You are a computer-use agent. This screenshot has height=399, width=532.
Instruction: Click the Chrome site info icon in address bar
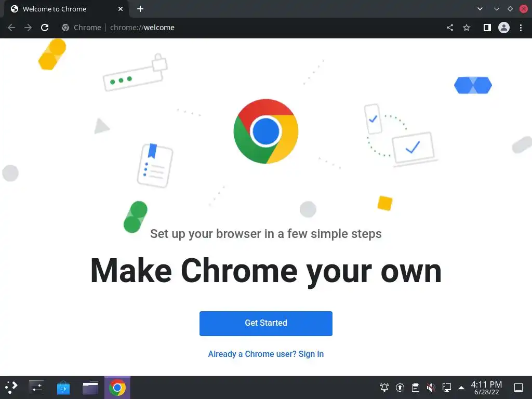pyautogui.click(x=65, y=28)
